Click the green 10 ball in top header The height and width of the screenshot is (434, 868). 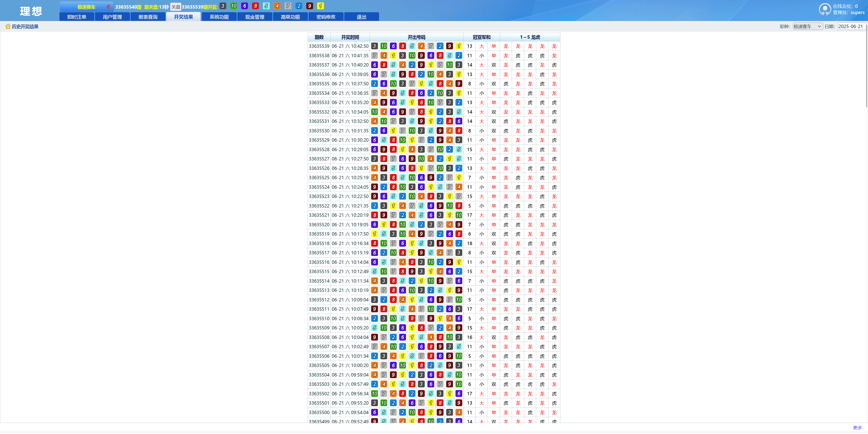234,6
